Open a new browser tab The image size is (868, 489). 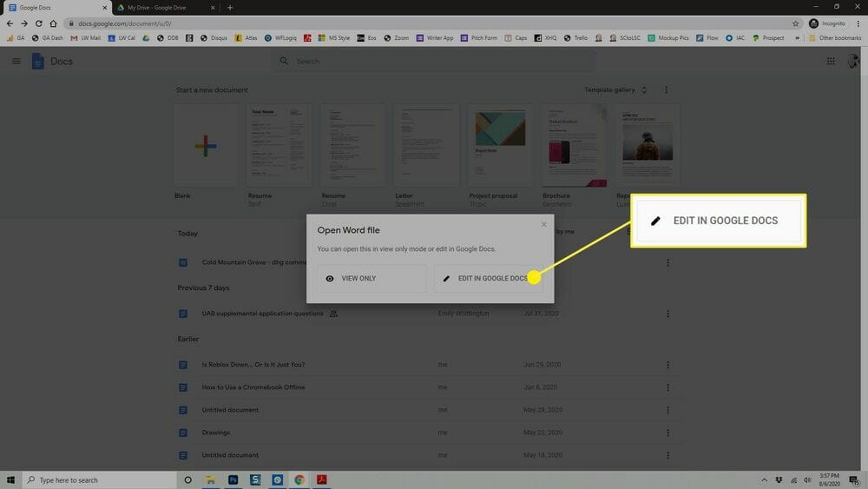point(230,8)
